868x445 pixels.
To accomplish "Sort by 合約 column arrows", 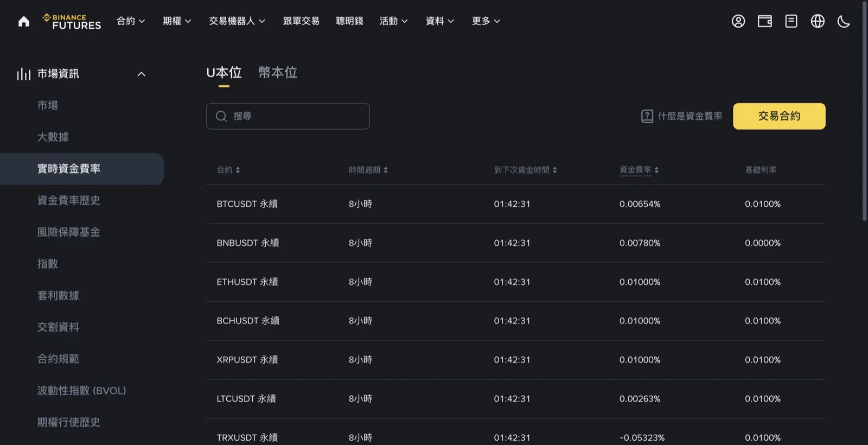I will pos(238,170).
